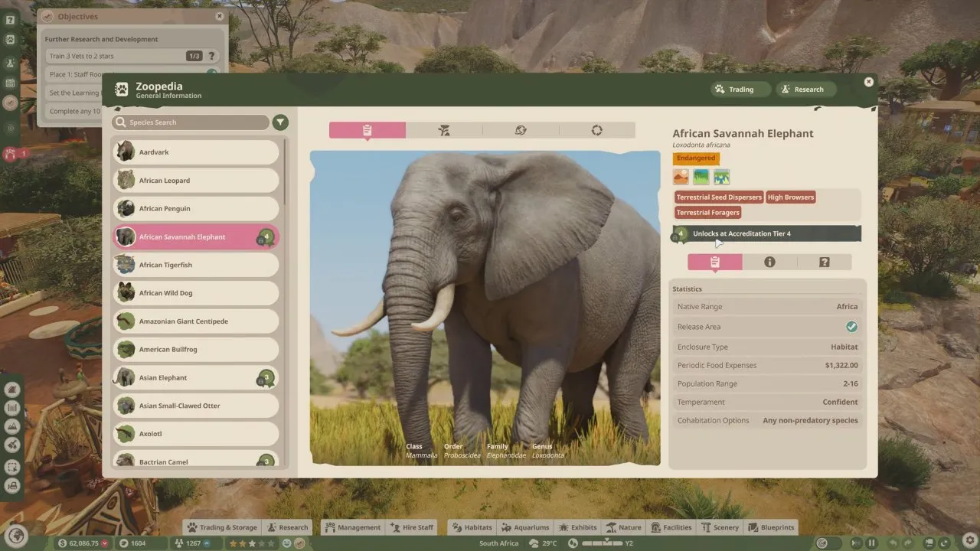This screenshot has height=551, width=980.
Task: Open the calendar icon in left sidebar
Action: pyautogui.click(x=10, y=83)
